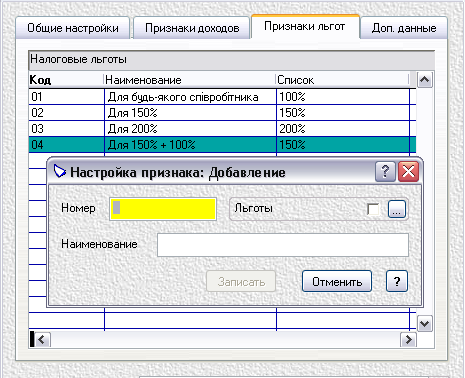The height and width of the screenshot is (378, 465).
Task: Click the table scroll up arrow
Action: [x=425, y=80]
